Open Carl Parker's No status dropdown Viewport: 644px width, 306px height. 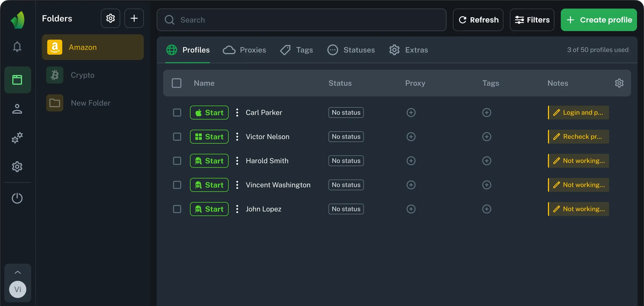tap(346, 113)
